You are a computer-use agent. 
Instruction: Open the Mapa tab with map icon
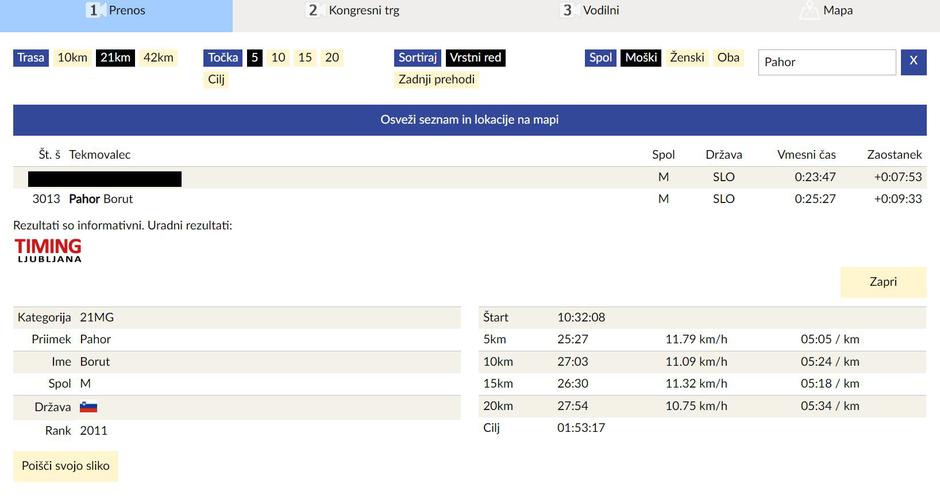pyautogui.click(x=825, y=11)
